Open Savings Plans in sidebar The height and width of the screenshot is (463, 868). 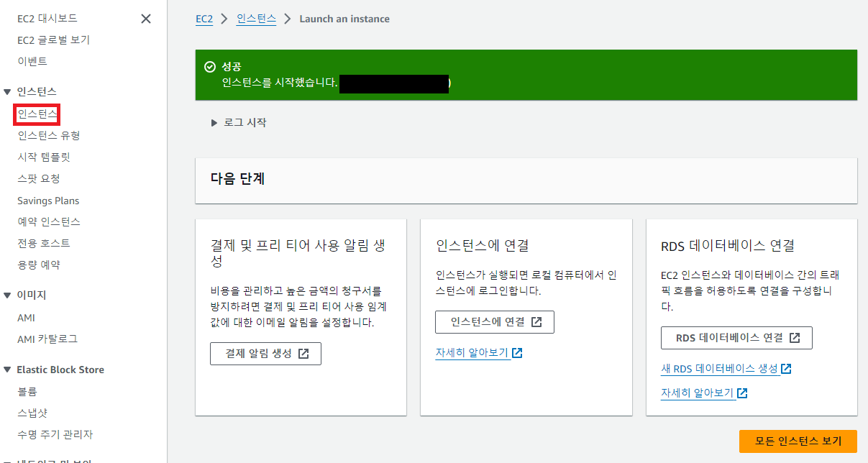pyautogui.click(x=48, y=201)
